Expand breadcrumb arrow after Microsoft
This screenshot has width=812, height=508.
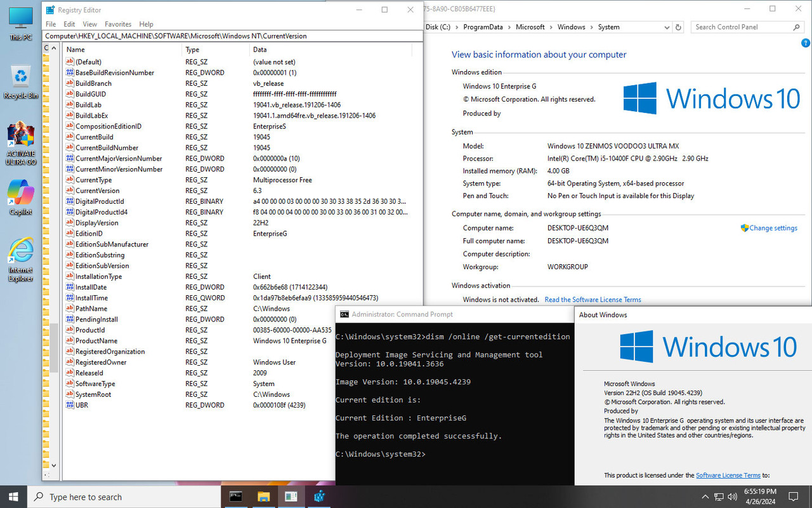coord(551,27)
